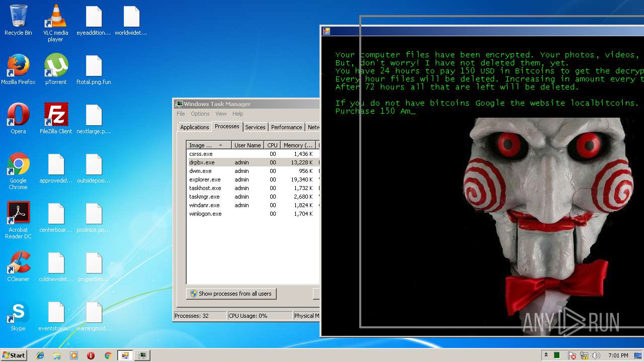Switch to Applications tab in Task Manager
This screenshot has width=644, height=362.
194,127
